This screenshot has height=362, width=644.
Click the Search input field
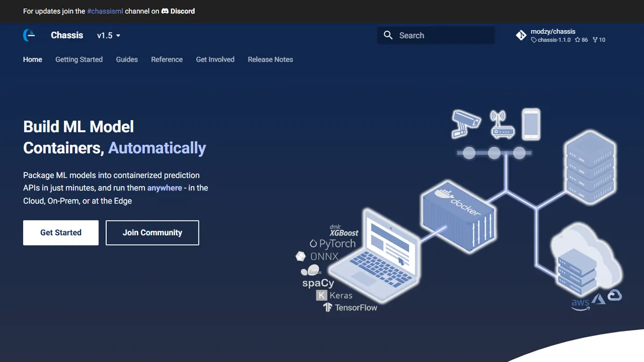(x=436, y=35)
